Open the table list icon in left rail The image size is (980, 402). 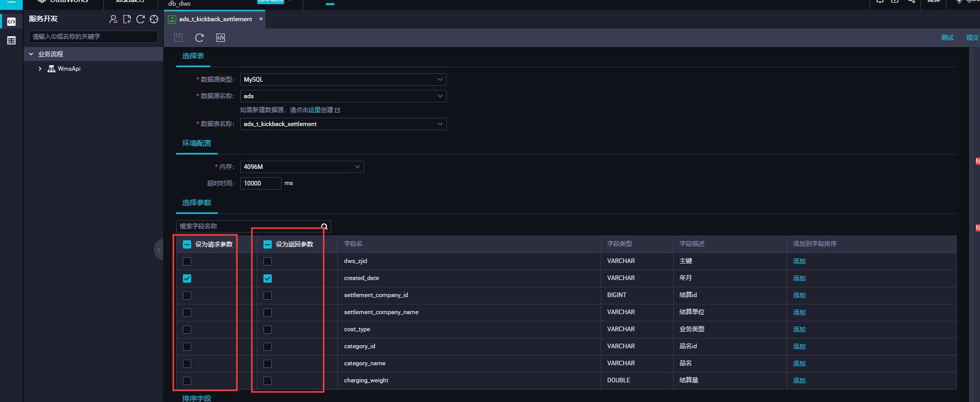pos(11,41)
